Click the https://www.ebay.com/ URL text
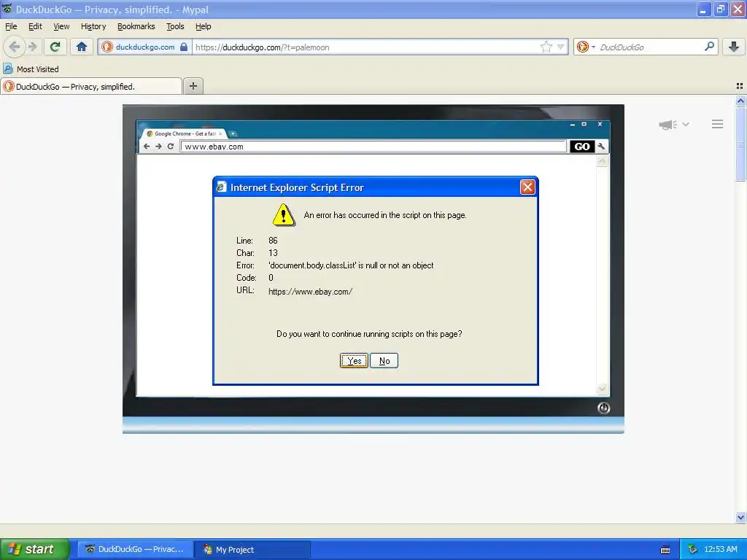Viewport: 747px width, 560px height. coord(310,292)
